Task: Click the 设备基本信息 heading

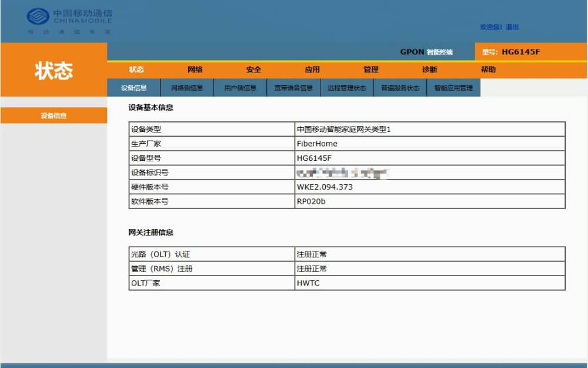Action: [151, 108]
